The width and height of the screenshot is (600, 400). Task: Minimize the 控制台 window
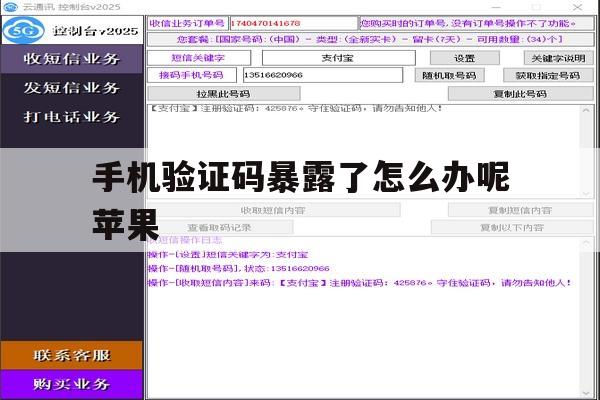click(496, 7)
